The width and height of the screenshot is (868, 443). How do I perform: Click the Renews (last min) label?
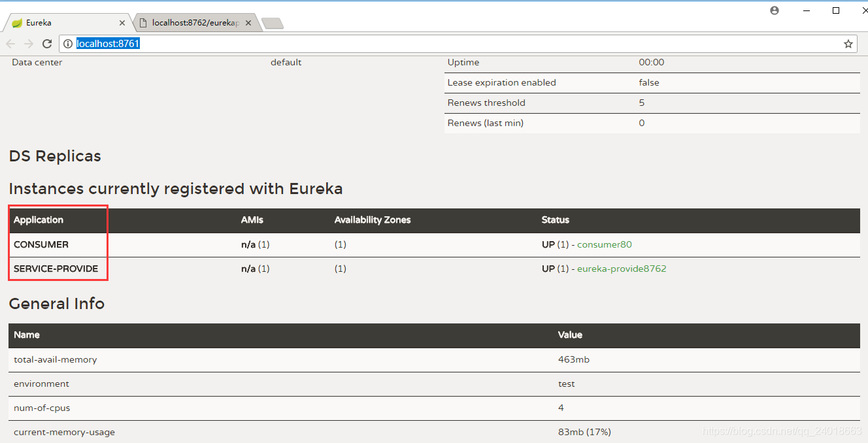[x=486, y=123]
